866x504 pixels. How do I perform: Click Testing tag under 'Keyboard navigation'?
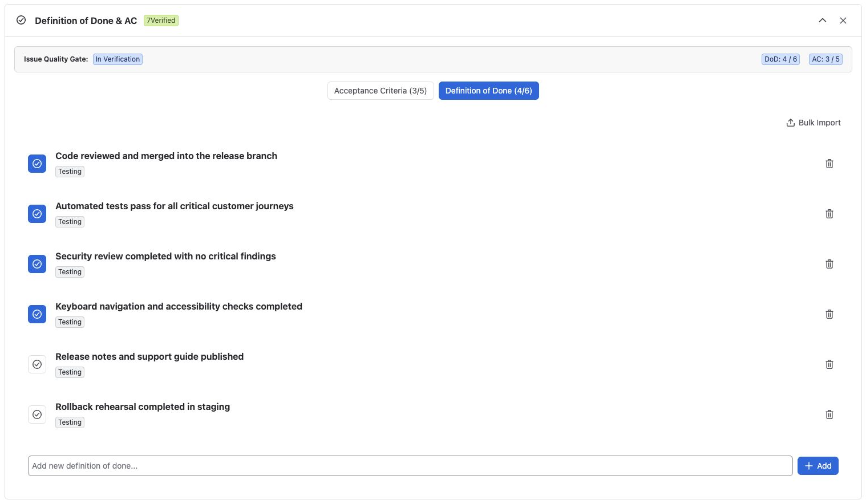coord(70,322)
